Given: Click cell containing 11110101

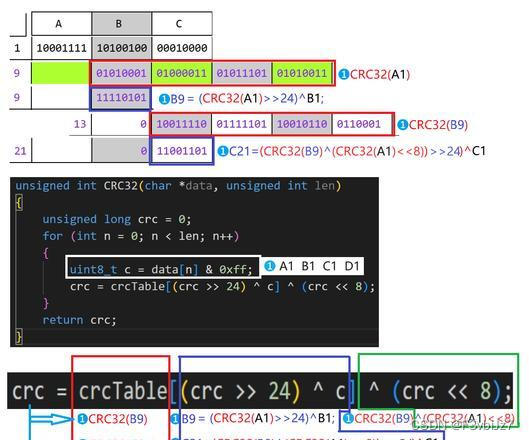Looking at the screenshot, I should [121, 98].
